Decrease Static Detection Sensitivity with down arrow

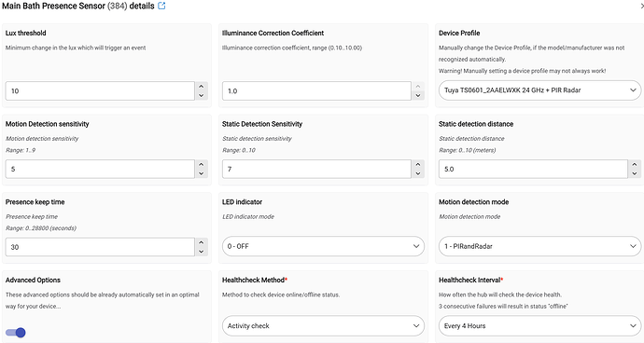tap(418, 173)
